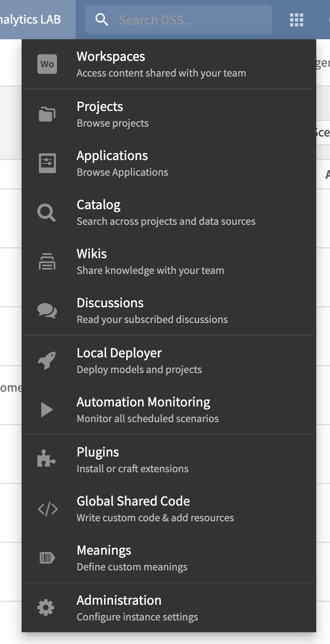
Task: Click 'Define custom meanings' subtitle
Action: (132, 567)
